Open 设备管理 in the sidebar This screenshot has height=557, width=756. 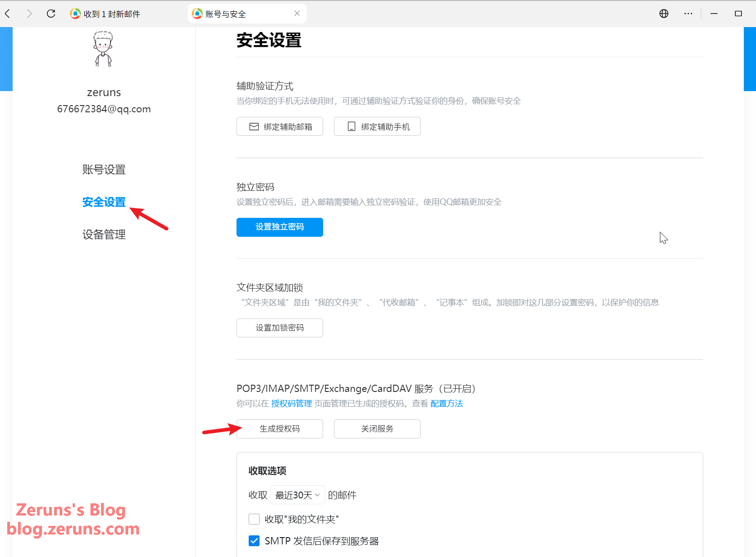pos(104,235)
